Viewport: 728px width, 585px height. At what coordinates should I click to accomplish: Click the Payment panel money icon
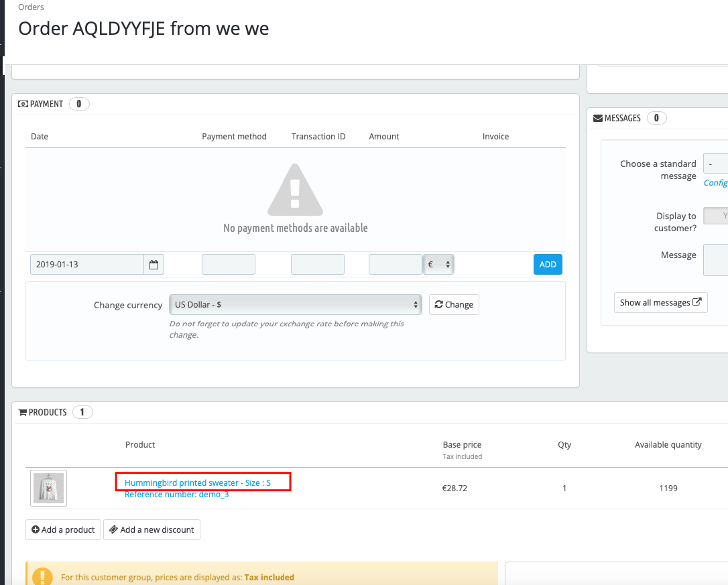[23, 104]
